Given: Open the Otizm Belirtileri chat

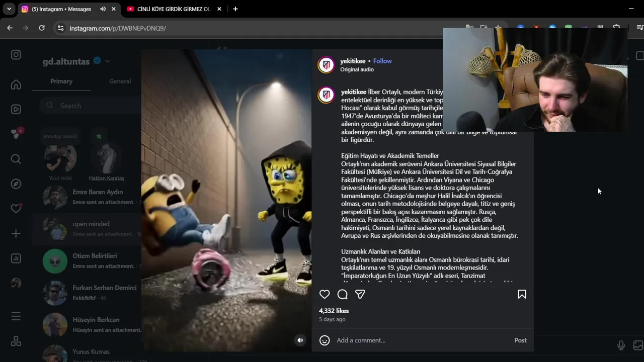Looking at the screenshot, I should point(87,260).
